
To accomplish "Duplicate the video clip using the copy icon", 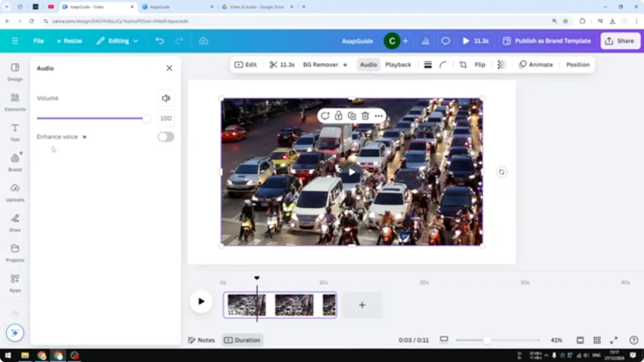I will (x=352, y=116).
